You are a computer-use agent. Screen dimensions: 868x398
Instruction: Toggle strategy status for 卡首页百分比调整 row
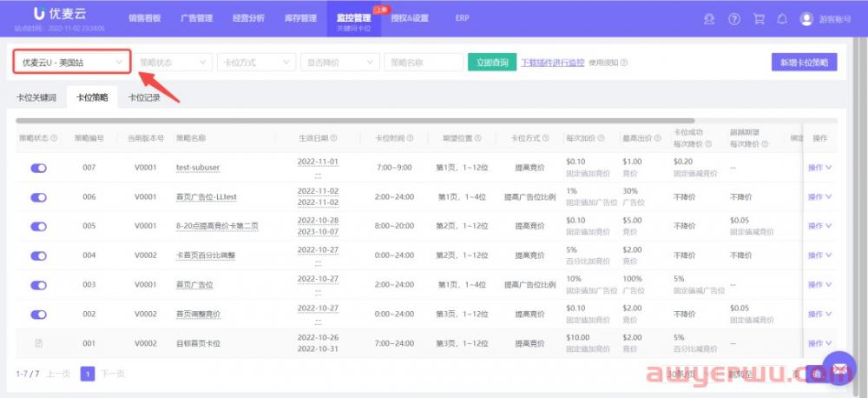(38, 255)
